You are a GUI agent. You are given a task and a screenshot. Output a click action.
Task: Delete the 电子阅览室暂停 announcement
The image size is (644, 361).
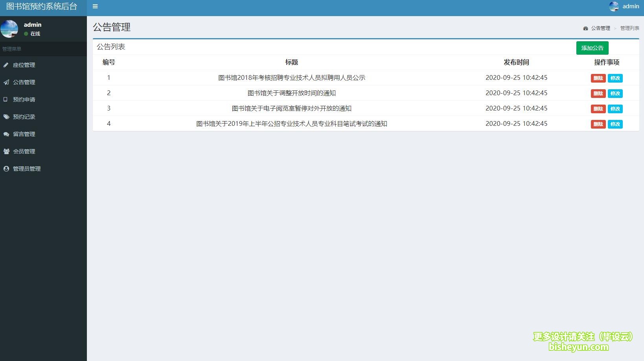[598, 109]
